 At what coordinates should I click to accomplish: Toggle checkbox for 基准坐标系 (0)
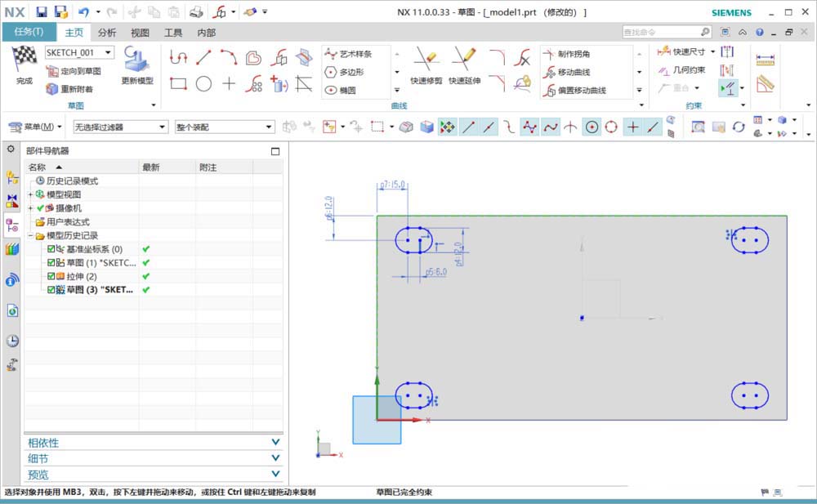pos(51,249)
